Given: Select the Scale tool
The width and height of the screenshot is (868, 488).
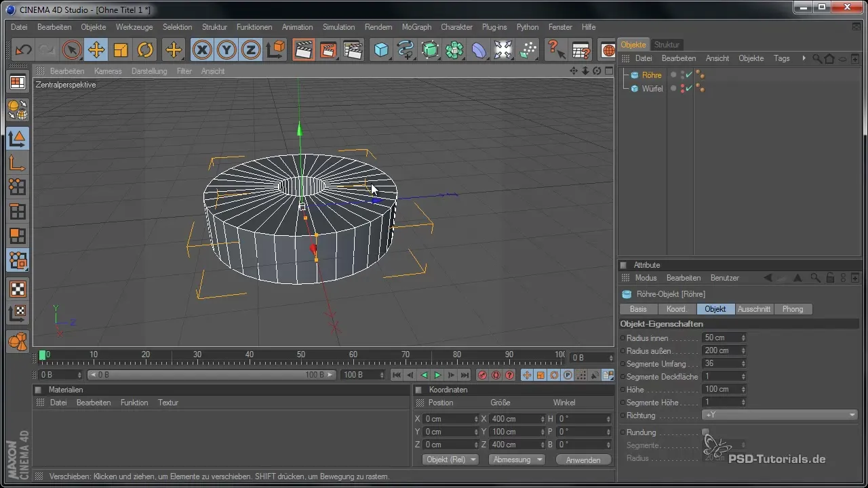Looking at the screenshot, I should [x=121, y=50].
